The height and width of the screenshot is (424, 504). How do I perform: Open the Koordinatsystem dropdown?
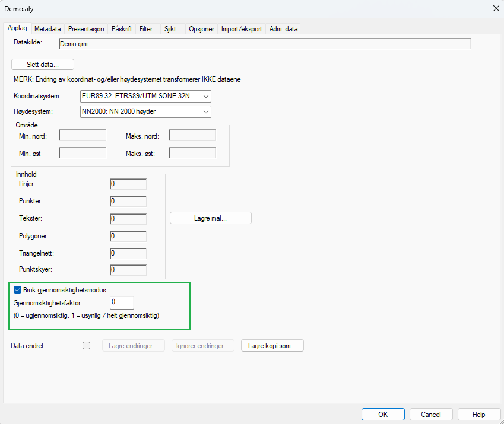pos(145,96)
